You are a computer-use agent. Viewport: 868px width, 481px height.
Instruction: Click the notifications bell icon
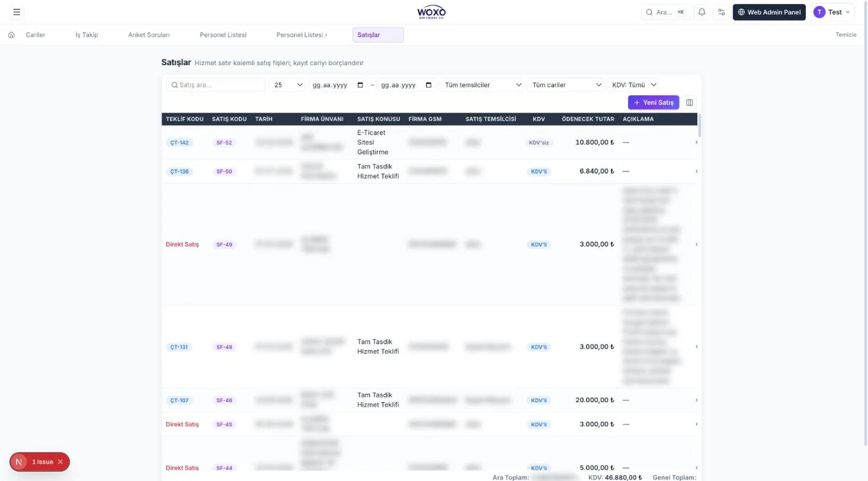(702, 12)
